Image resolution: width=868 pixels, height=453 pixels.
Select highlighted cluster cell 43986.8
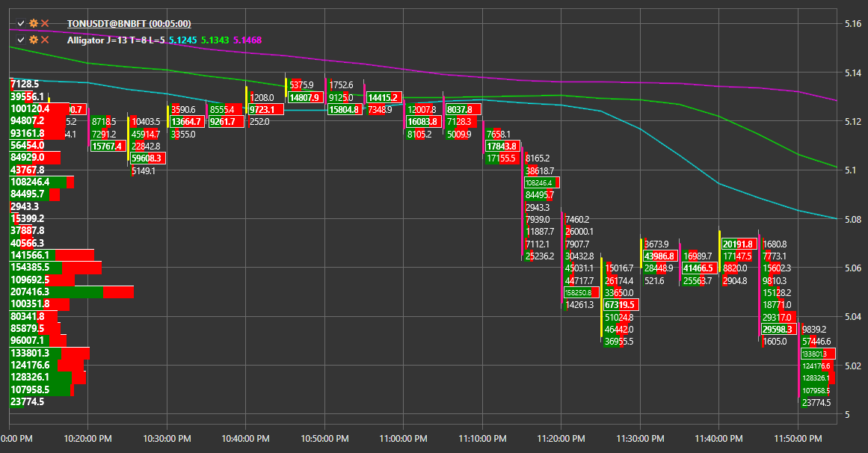click(x=659, y=256)
